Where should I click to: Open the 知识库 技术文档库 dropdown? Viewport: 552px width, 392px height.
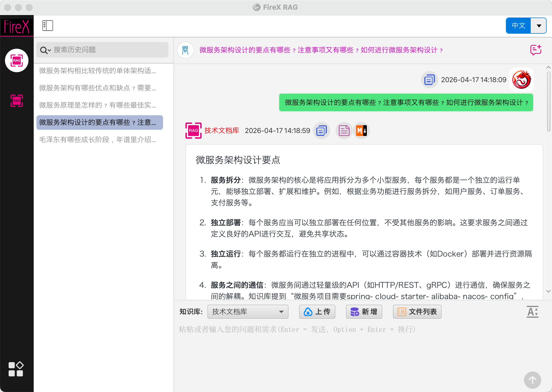tap(247, 311)
